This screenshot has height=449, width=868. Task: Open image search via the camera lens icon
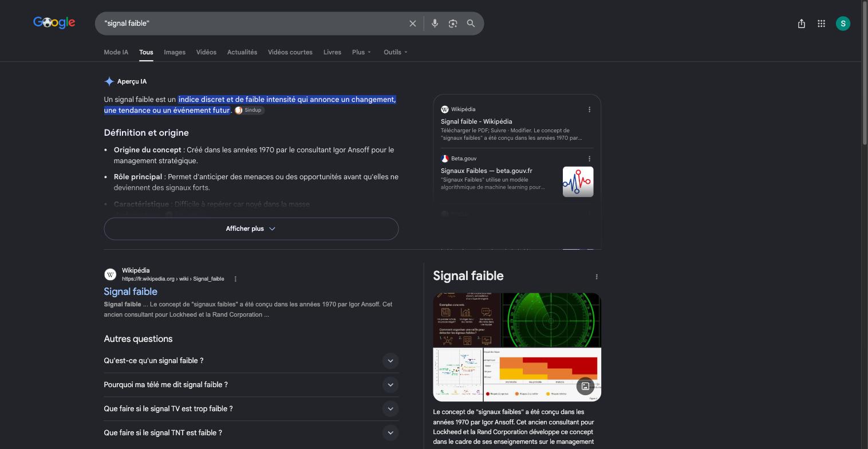(x=453, y=23)
